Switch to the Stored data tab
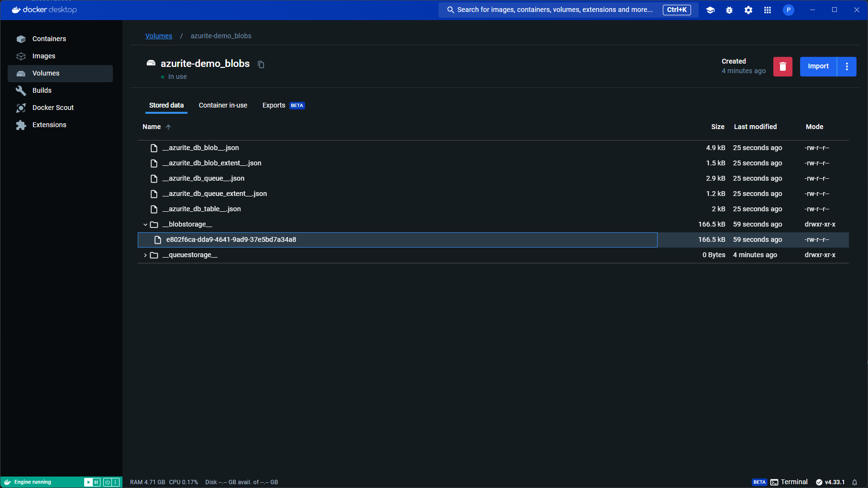The image size is (868, 488). pyautogui.click(x=166, y=105)
